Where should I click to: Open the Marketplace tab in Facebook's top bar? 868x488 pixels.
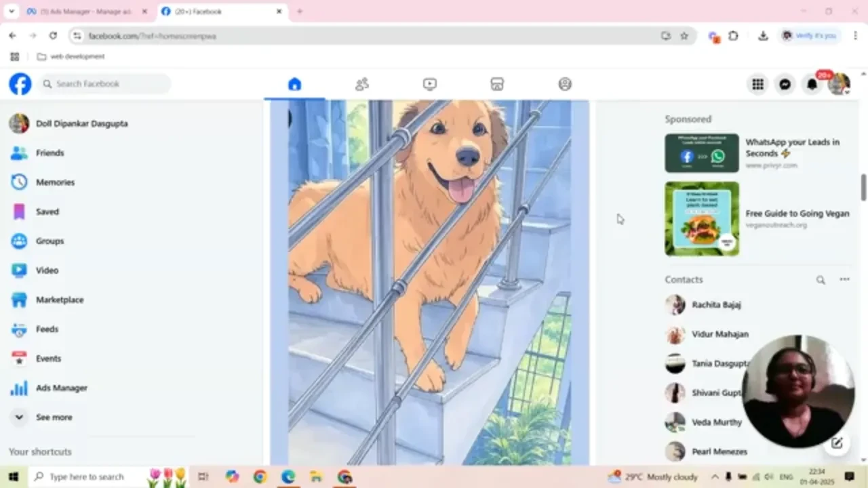(x=497, y=84)
